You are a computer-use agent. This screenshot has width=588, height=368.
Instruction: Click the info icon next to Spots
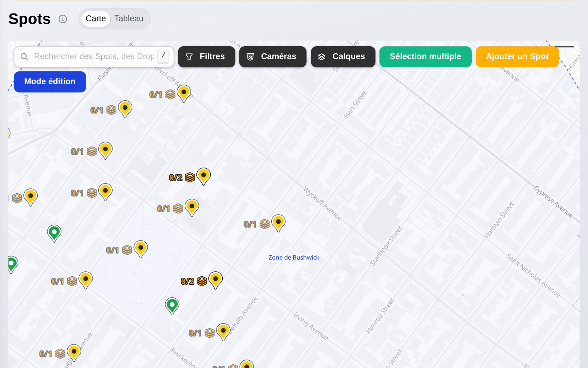pyautogui.click(x=63, y=19)
